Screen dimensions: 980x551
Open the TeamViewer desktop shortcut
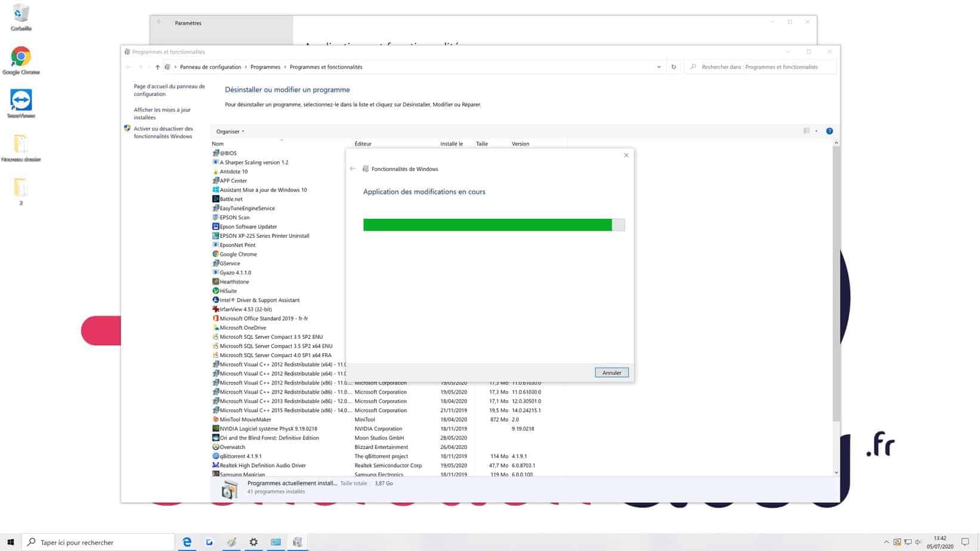click(21, 104)
